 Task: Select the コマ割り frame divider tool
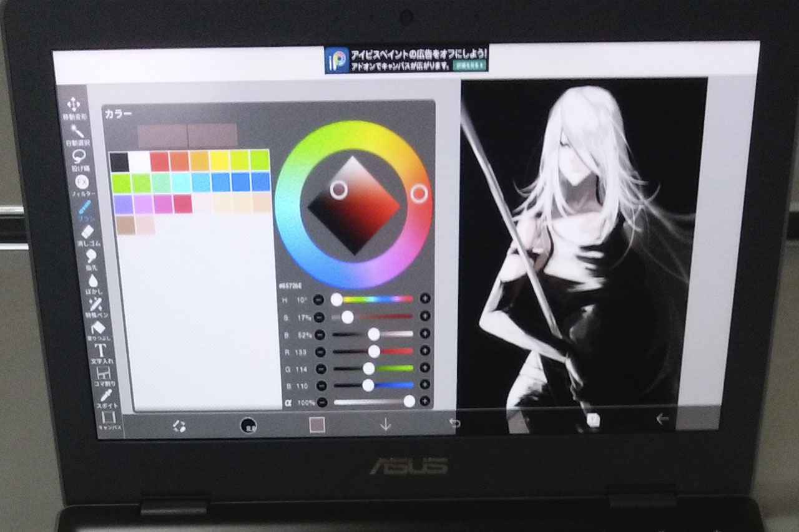104,376
